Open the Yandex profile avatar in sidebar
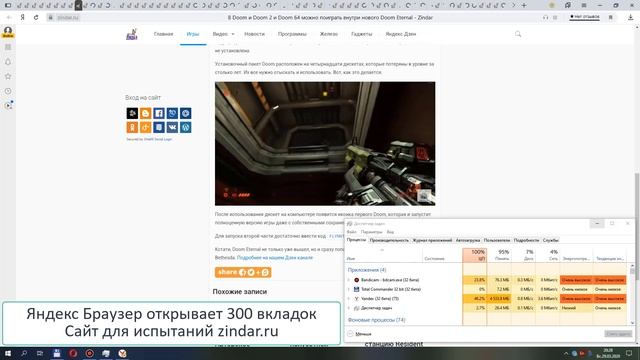 (8, 32)
